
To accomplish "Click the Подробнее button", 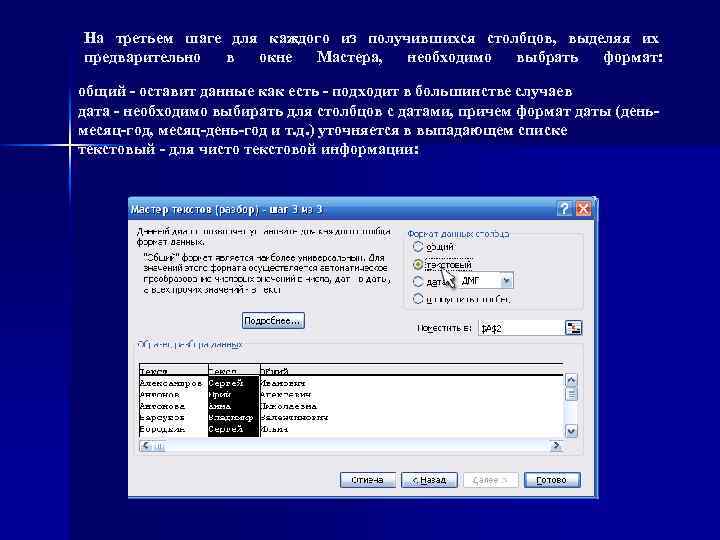I will pyautogui.click(x=273, y=321).
